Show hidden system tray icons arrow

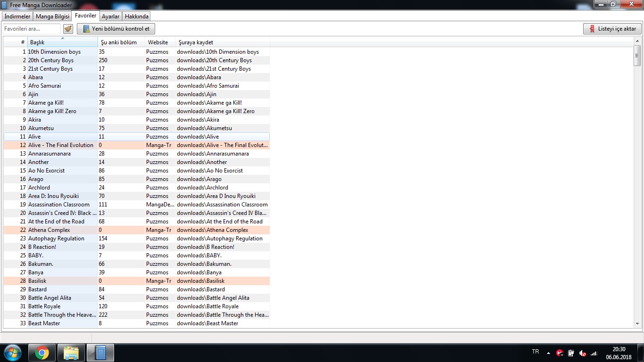tap(548, 353)
